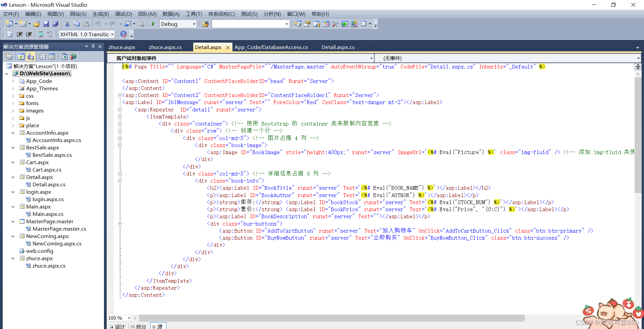Select the check accessibility globe icon
The image size is (644, 329).
pos(123,34)
